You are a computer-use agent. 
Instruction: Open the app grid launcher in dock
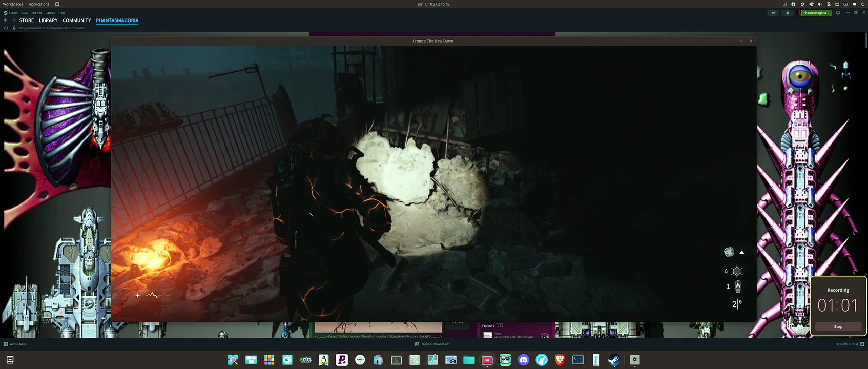pyautogui.click(x=269, y=360)
